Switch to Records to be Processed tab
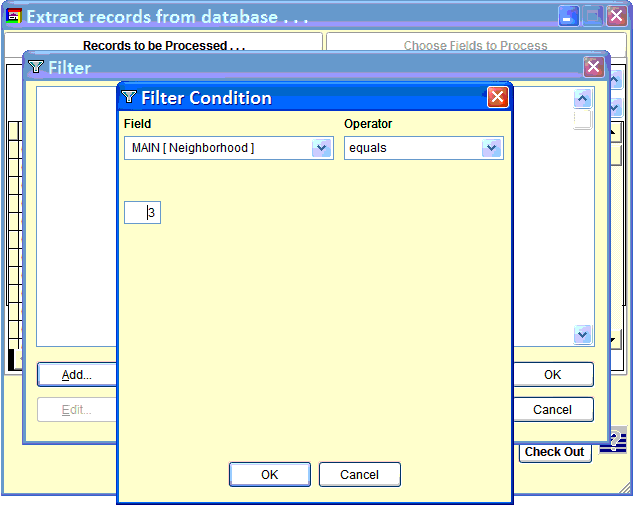This screenshot has width=635, height=505. pos(164,45)
